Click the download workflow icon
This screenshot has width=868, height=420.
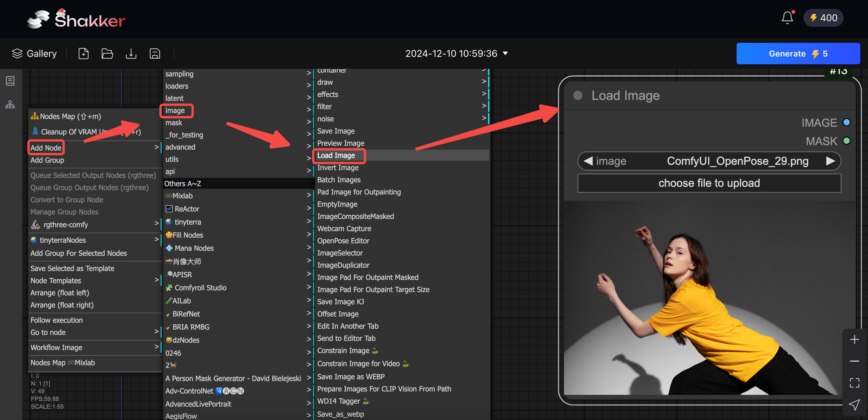click(131, 54)
